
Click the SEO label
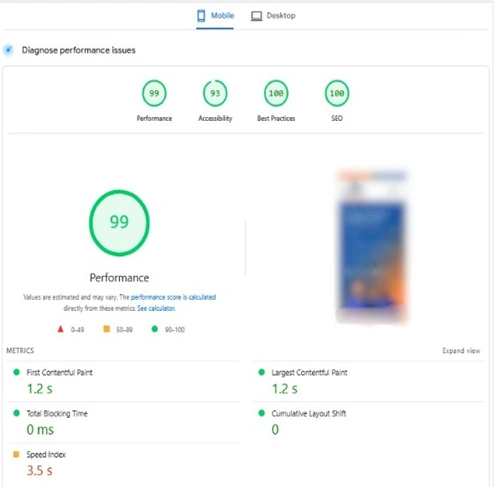click(337, 118)
